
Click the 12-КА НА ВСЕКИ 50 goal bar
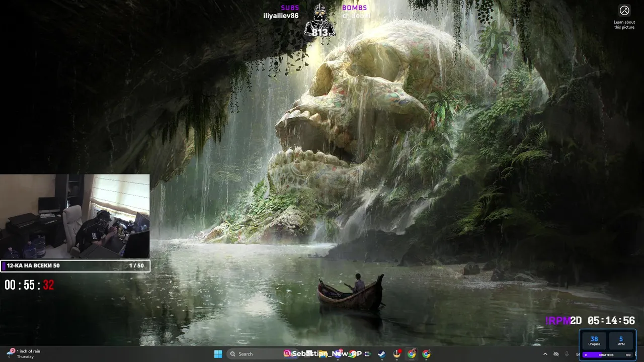tap(75, 265)
